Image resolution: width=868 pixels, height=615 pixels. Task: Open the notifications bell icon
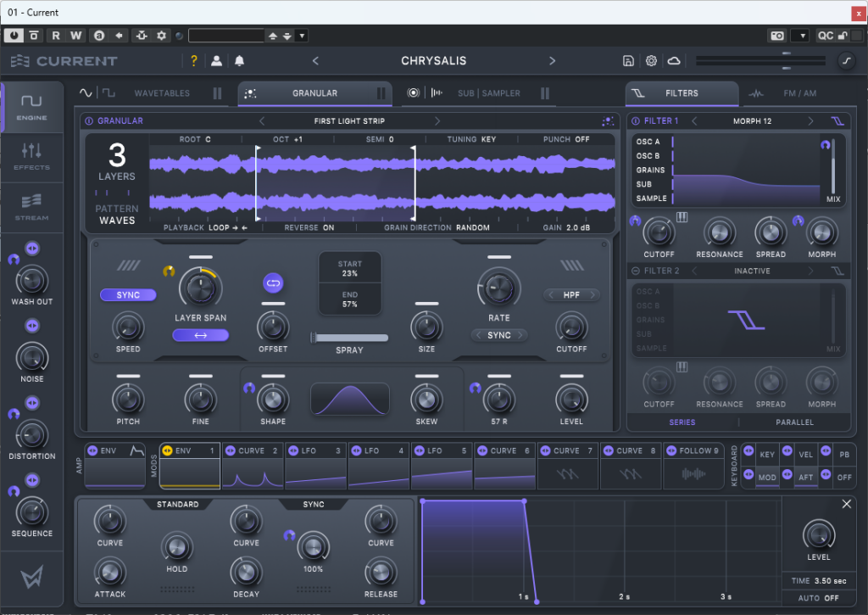[240, 61]
